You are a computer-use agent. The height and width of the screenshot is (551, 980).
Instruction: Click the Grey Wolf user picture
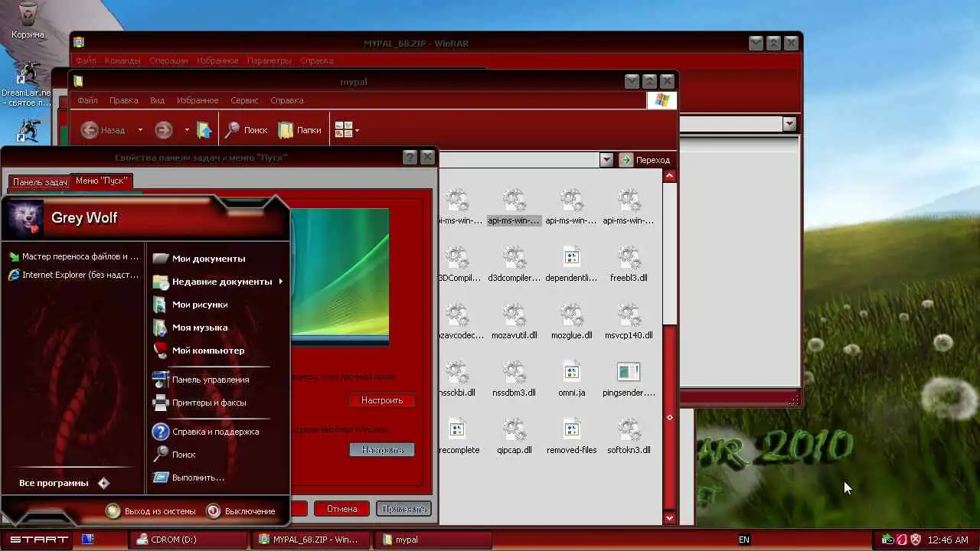[25, 218]
